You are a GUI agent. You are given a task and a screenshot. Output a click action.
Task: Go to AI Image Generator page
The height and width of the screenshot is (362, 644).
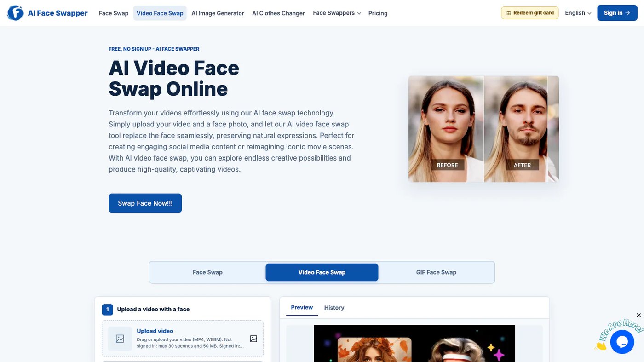click(x=218, y=13)
